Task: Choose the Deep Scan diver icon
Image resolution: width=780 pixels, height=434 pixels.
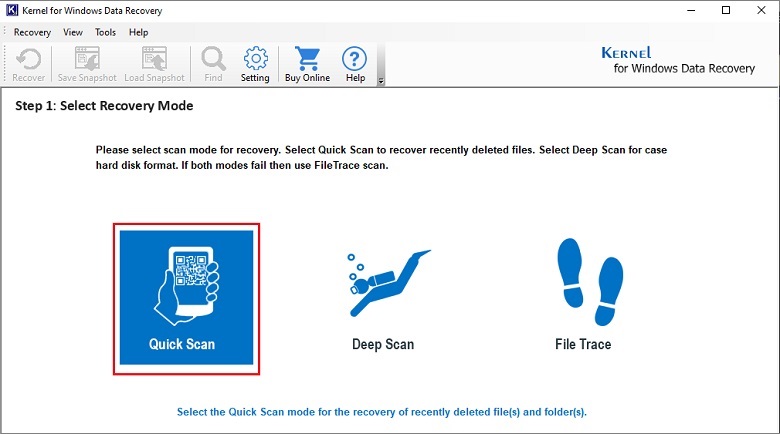Action: point(389,283)
